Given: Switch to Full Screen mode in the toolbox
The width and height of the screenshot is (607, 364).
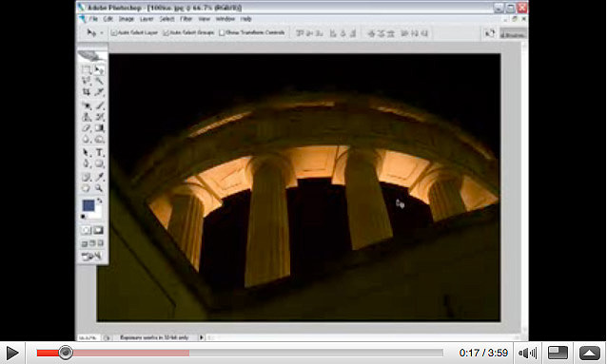Looking at the screenshot, I should tap(101, 243).
